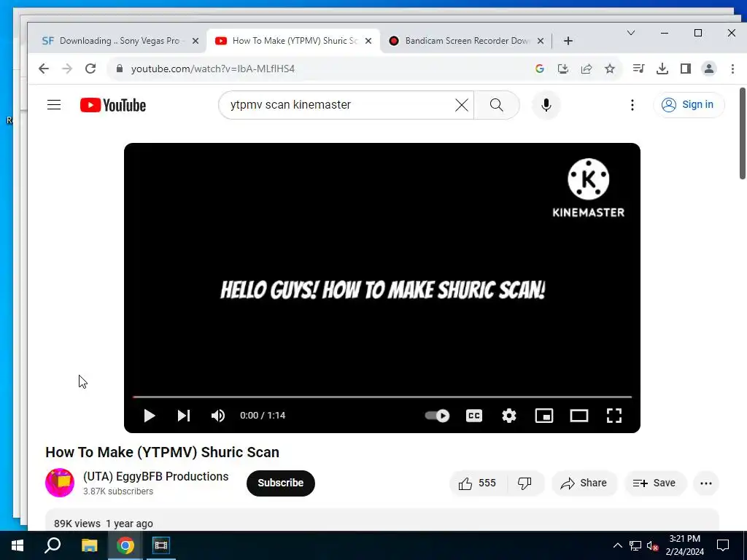This screenshot has width=747, height=560.
Task: Close the YouTube video tab
Action: (x=368, y=41)
